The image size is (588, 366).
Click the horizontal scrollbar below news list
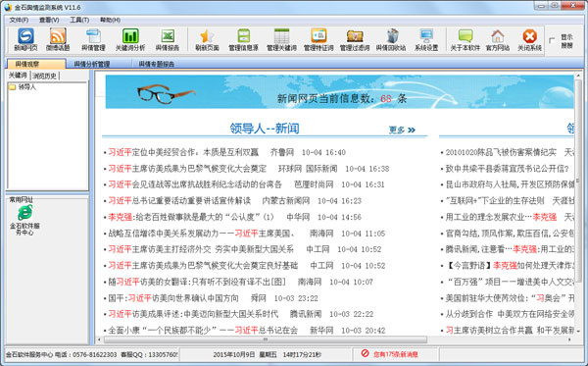[266, 340]
